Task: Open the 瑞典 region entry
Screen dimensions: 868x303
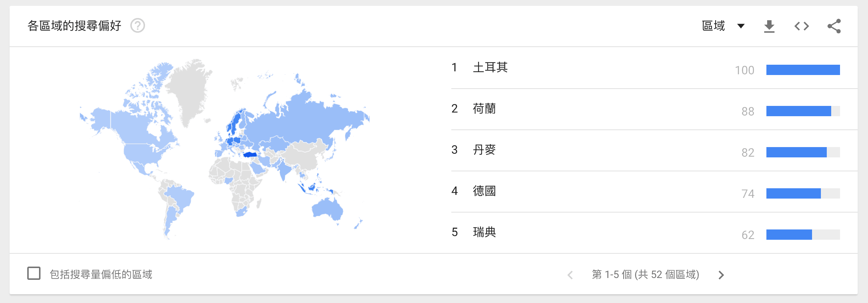Action: pyautogui.click(x=484, y=232)
